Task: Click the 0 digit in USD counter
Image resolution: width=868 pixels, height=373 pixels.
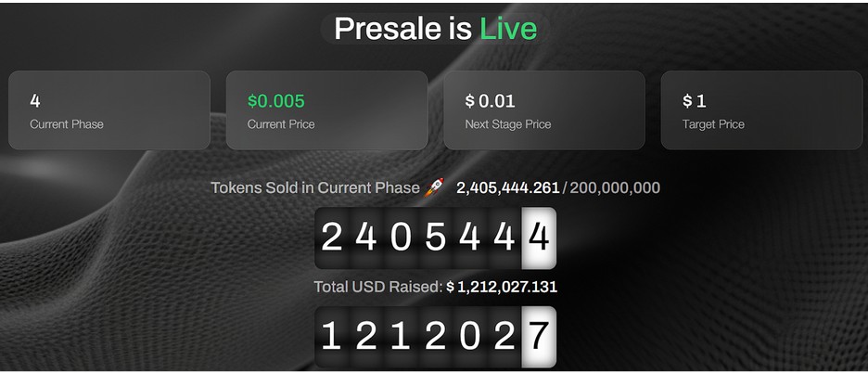Action: (469, 337)
